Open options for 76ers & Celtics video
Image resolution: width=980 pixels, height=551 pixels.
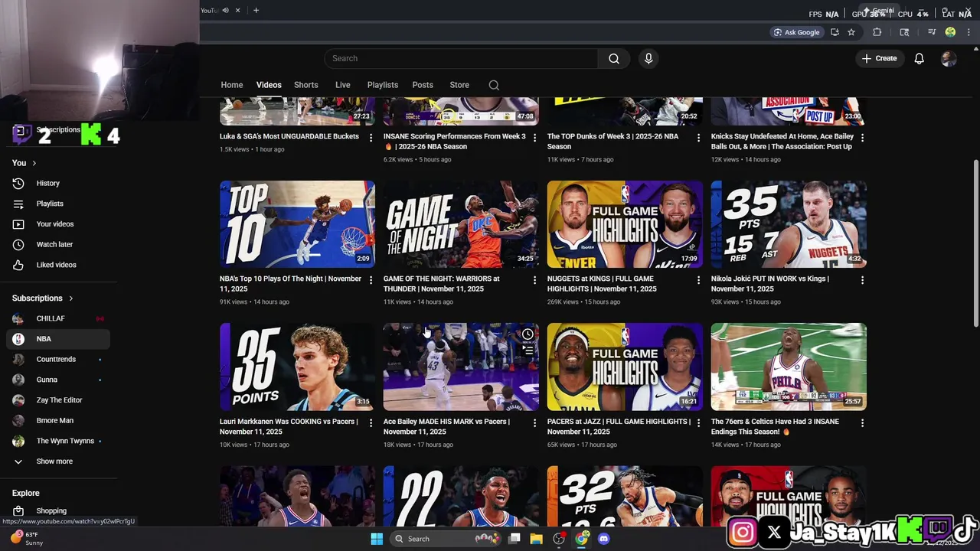click(x=862, y=422)
